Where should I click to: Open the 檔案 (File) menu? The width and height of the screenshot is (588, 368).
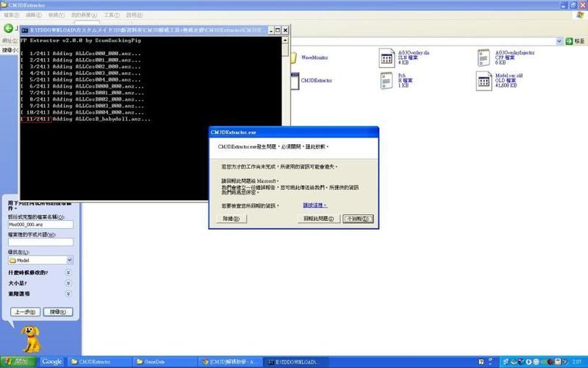tap(11, 15)
